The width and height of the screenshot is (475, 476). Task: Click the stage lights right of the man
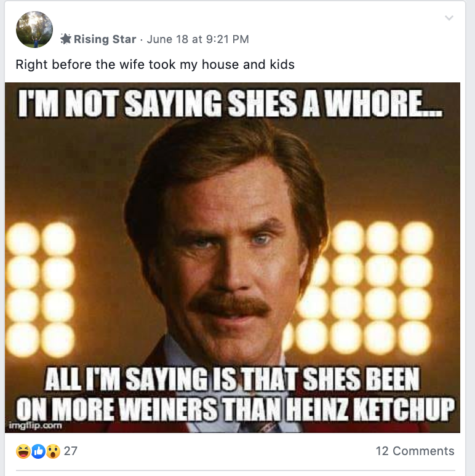361,288
